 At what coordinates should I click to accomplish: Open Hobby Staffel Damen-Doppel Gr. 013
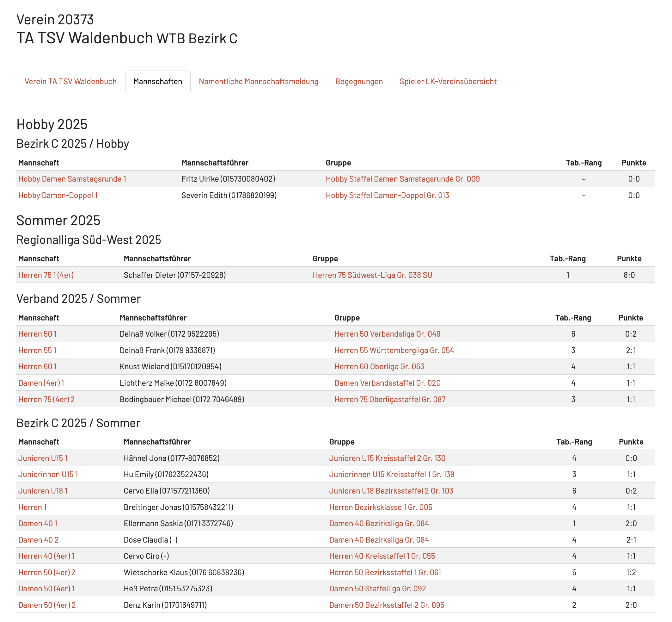pyautogui.click(x=387, y=195)
